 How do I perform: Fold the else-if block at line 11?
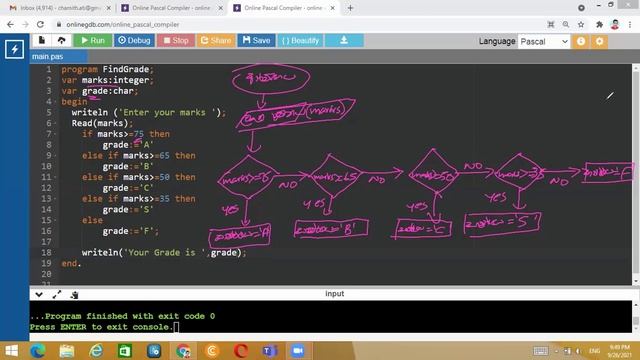tap(56, 177)
